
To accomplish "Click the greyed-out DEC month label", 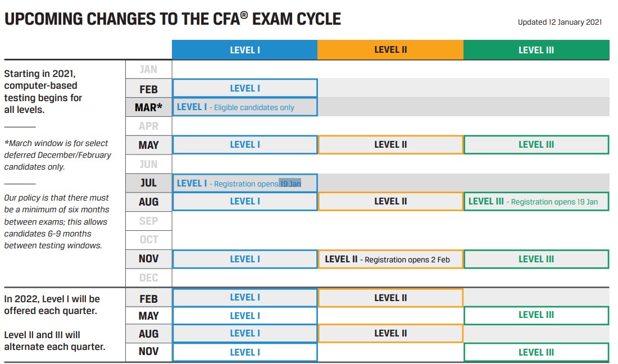I will pyautogui.click(x=148, y=277).
